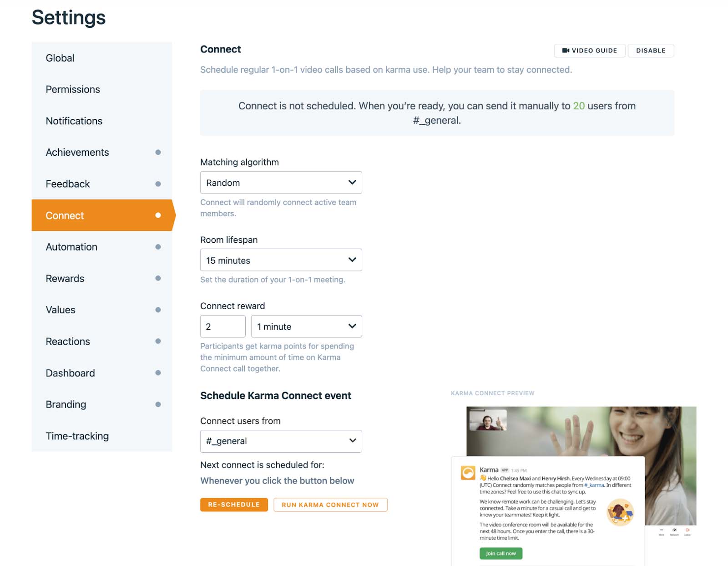This screenshot has height=566, width=728.
Task: Open the Notifications settings section
Action: (74, 121)
